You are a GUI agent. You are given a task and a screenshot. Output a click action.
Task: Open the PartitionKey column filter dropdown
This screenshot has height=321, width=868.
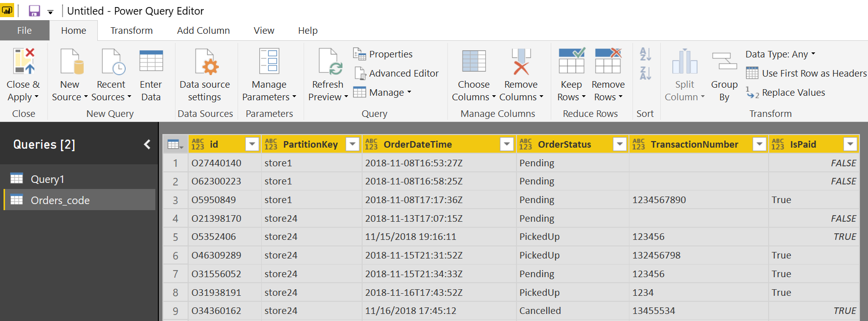coord(353,144)
